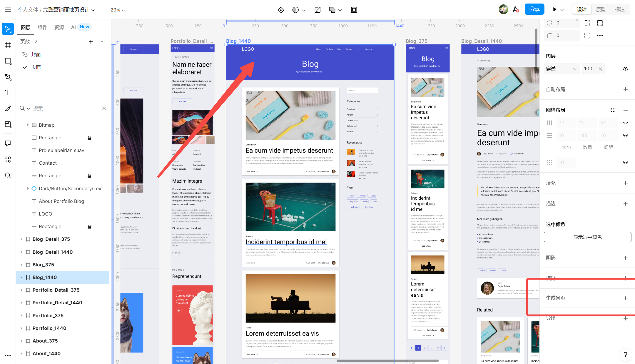Select the Rectangle shape tool

click(x=8, y=61)
